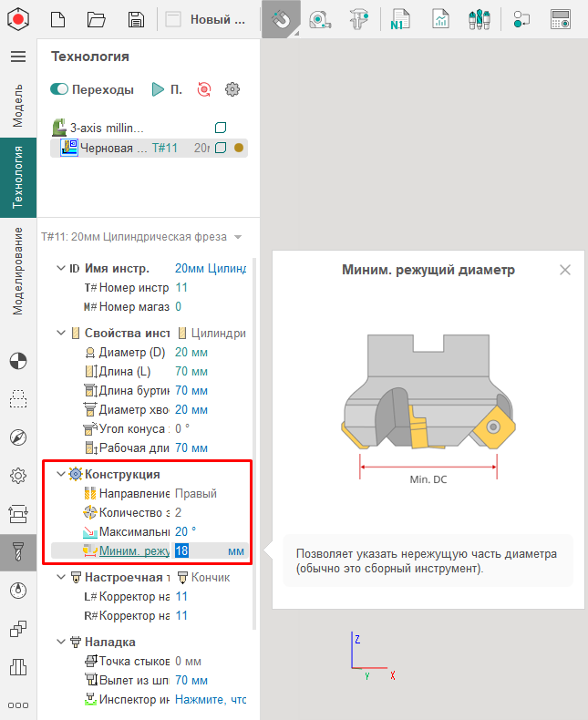Image resolution: width=588 pixels, height=720 pixels.
Task: Toggle checkbox on Черновая operation row
Action: (220, 148)
